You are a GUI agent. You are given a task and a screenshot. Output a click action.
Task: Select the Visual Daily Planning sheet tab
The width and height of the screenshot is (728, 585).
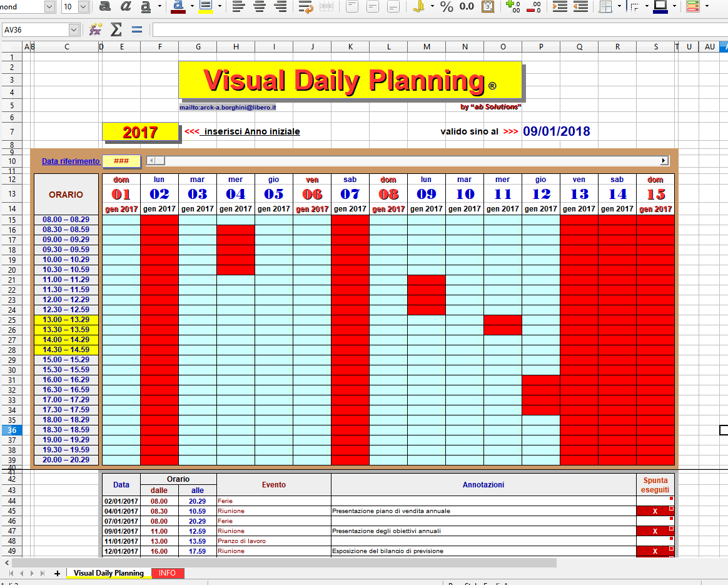tap(109, 573)
